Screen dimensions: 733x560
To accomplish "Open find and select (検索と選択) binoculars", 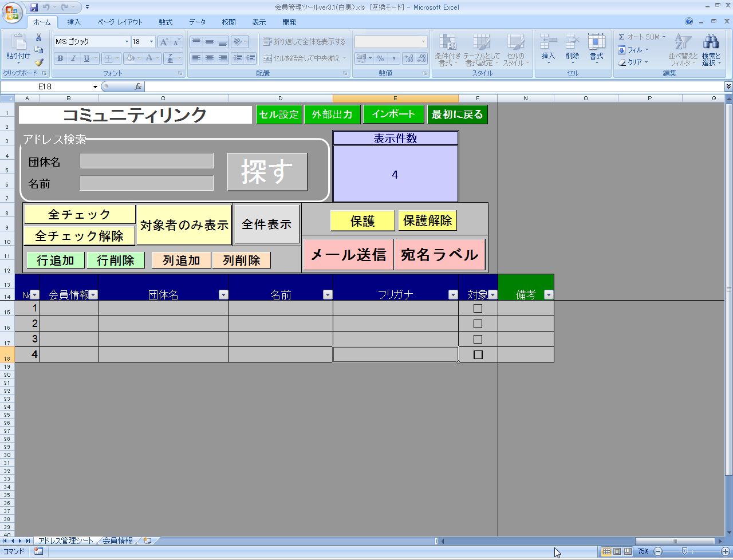I will [711, 42].
